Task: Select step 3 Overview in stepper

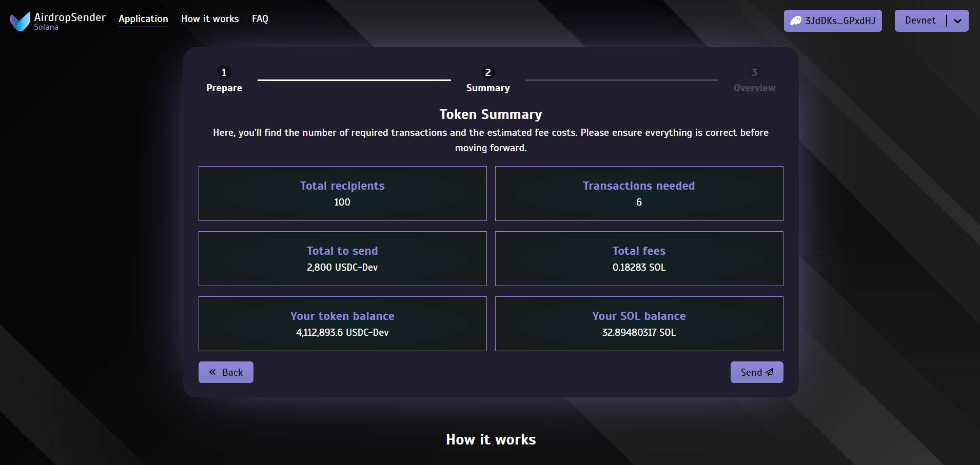Action: pyautogui.click(x=754, y=79)
